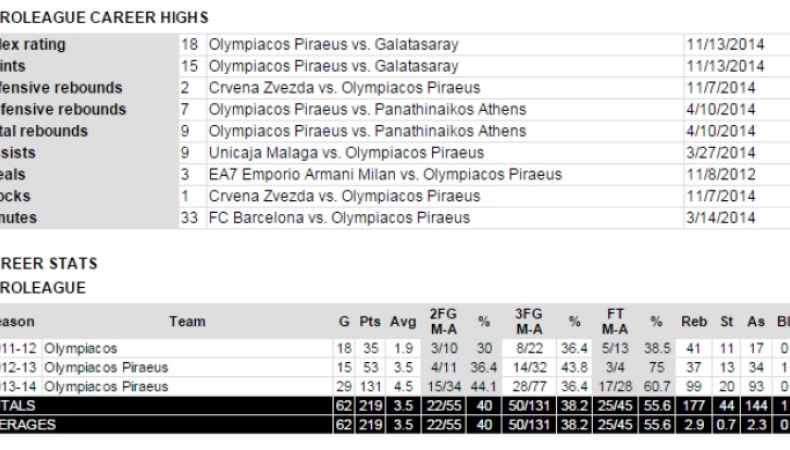Click the 177 total rebounds cell
This screenshot has height=450, width=790.
694,406
